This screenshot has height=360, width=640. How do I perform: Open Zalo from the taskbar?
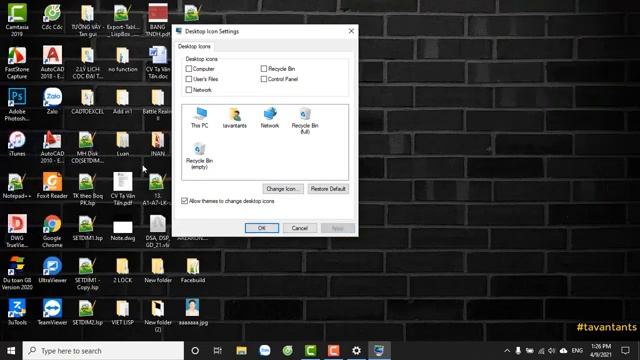pos(264,351)
